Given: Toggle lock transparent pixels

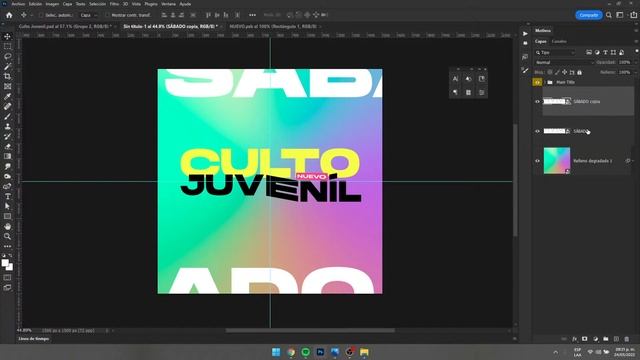Looking at the screenshot, I should 550,72.
